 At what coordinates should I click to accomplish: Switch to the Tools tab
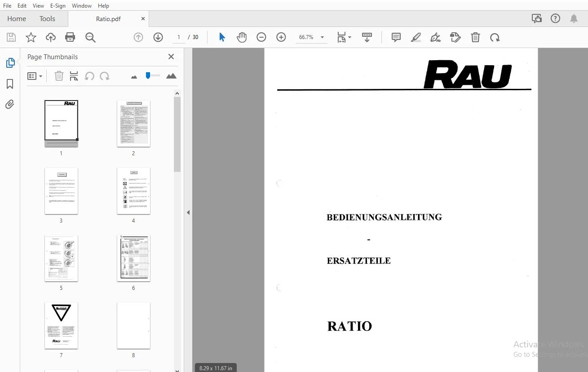coord(47,19)
